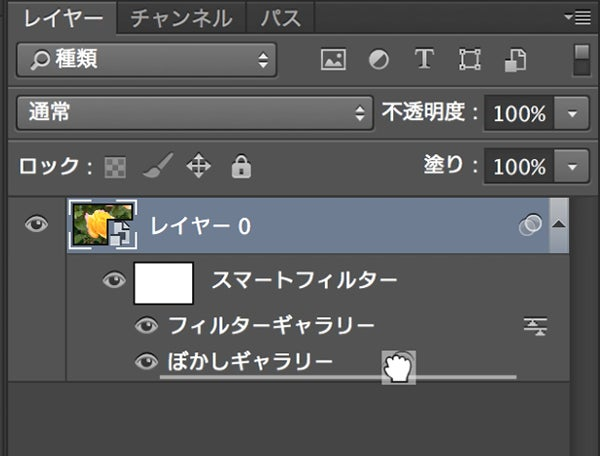The width and height of the screenshot is (600, 456).
Task: Open the layers panel options menu
Action: (577, 17)
